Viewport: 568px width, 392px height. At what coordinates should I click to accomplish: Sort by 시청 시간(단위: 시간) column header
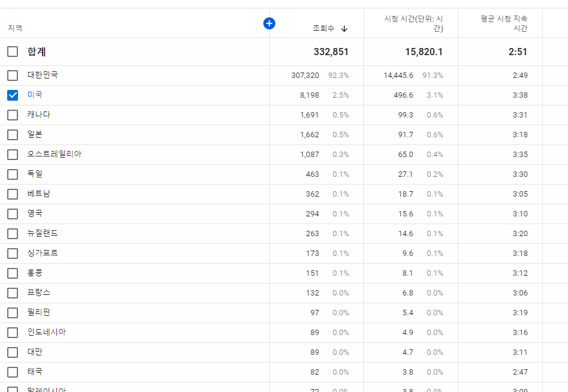pos(413,23)
